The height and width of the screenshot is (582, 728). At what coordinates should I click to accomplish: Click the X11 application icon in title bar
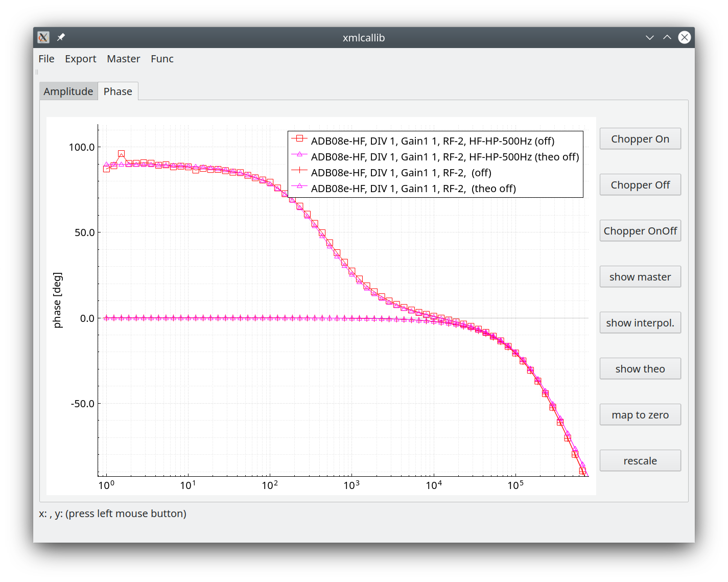[x=43, y=37]
